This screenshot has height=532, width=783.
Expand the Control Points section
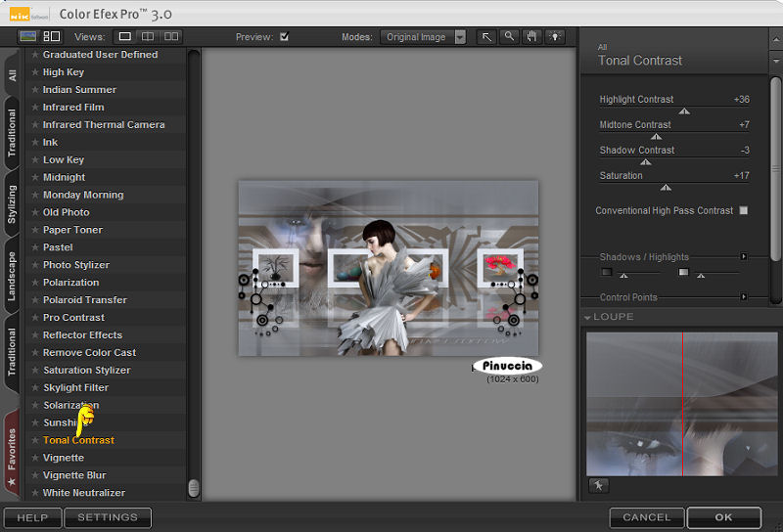(x=744, y=296)
